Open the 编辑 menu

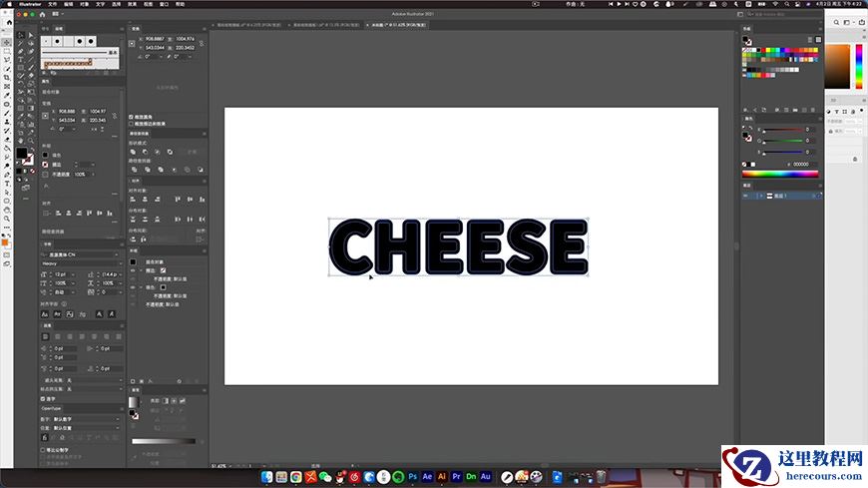tap(69, 4)
